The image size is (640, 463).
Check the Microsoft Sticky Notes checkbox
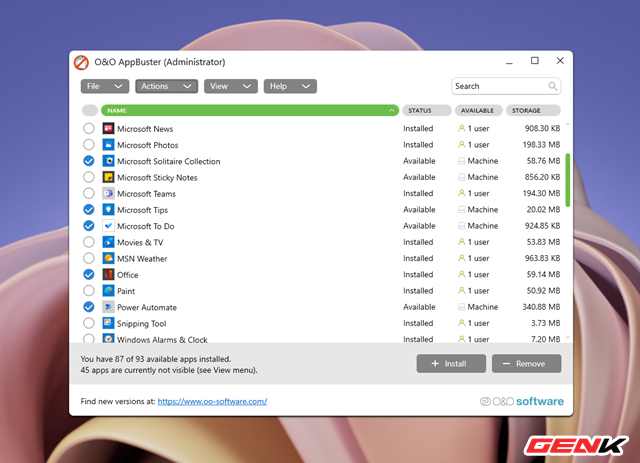[x=89, y=177]
